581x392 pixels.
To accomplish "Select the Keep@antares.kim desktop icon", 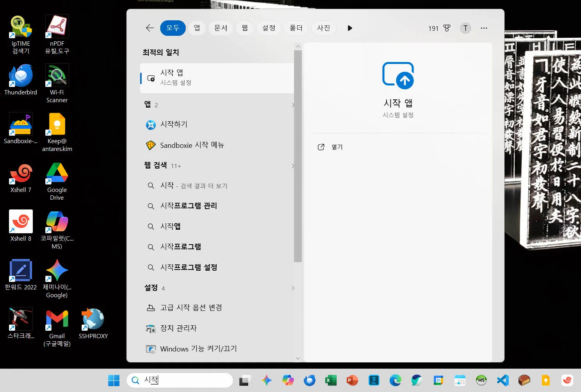I will 57,132.
